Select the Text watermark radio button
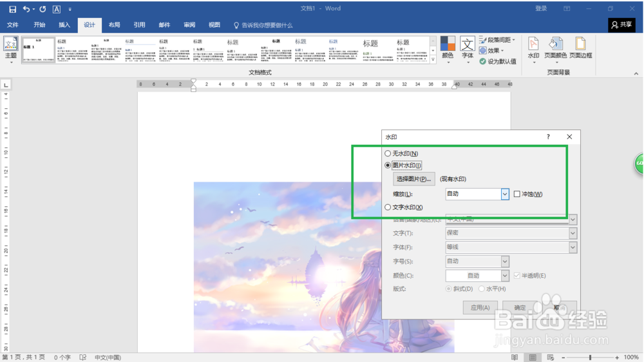Image resolution: width=644 pixels, height=362 pixels. click(x=388, y=207)
